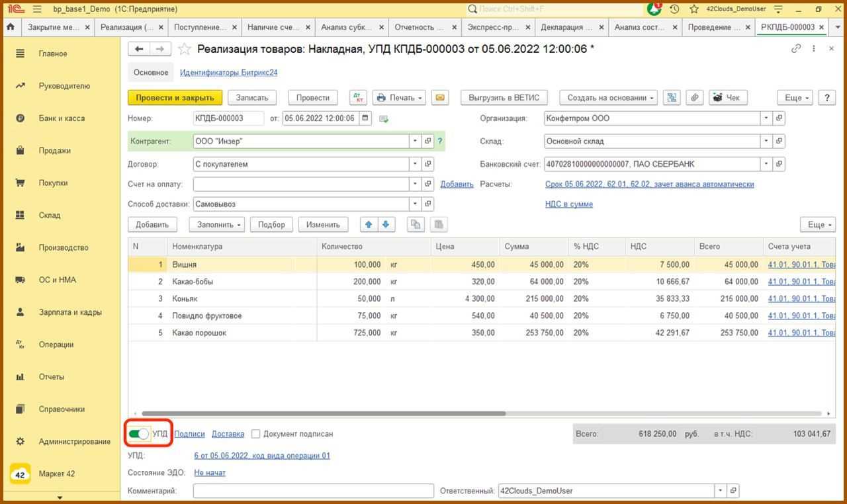847x504 pixels.
Task: Click the Дт/Кт postings icon button
Action: [x=358, y=97]
